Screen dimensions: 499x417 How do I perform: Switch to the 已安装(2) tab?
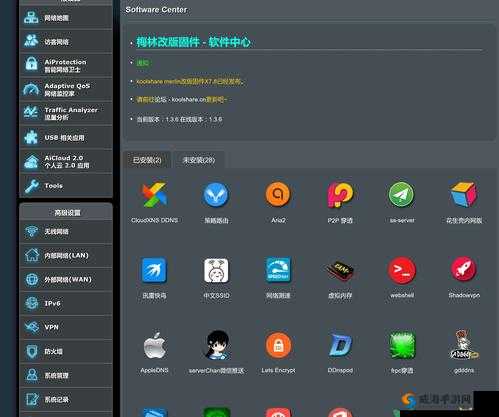coord(147,160)
